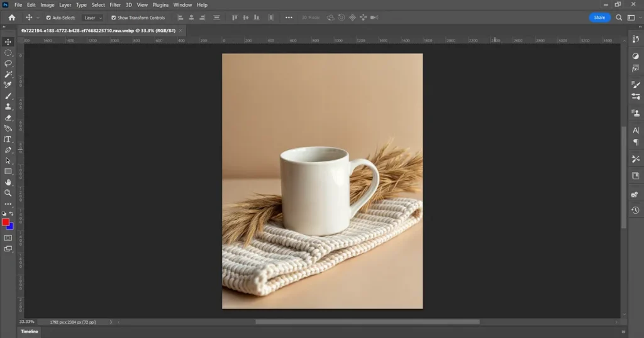Select the Clone Stamp tool

click(x=8, y=107)
